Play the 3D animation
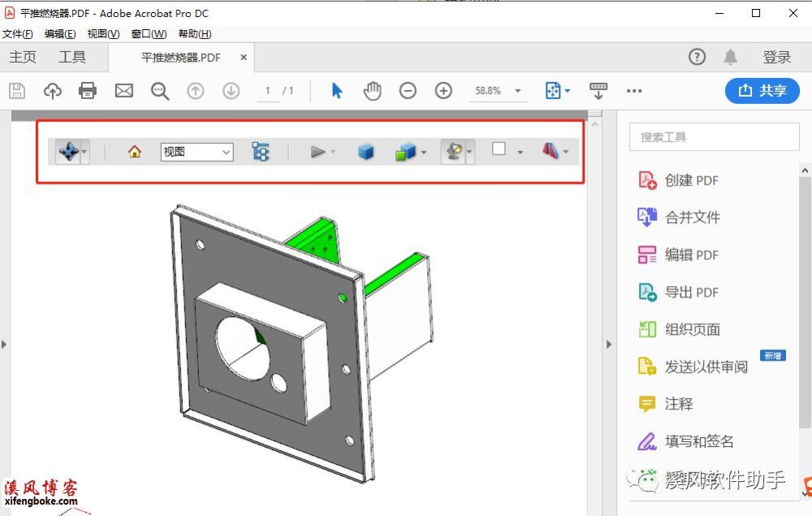Image resolution: width=812 pixels, height=516 pixels. tap(318, 151)
